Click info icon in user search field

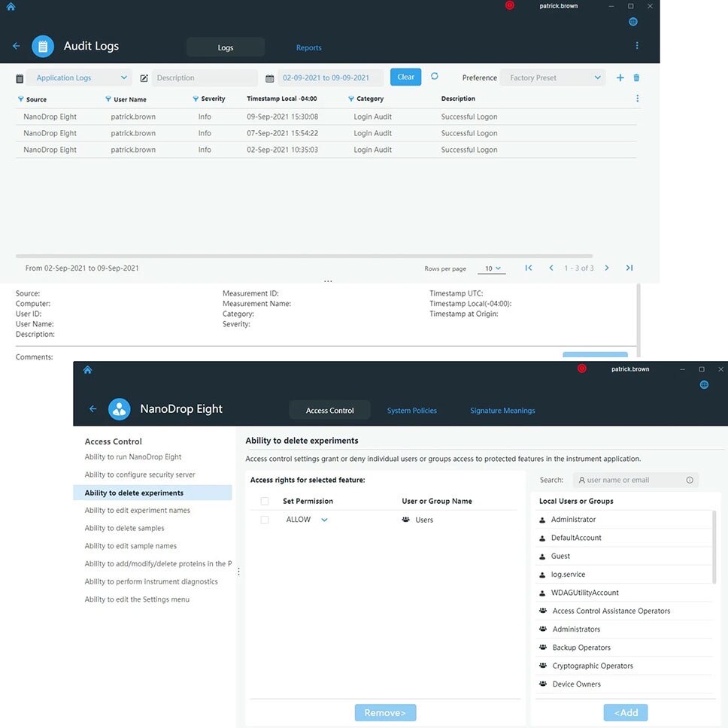coord(690,480)
